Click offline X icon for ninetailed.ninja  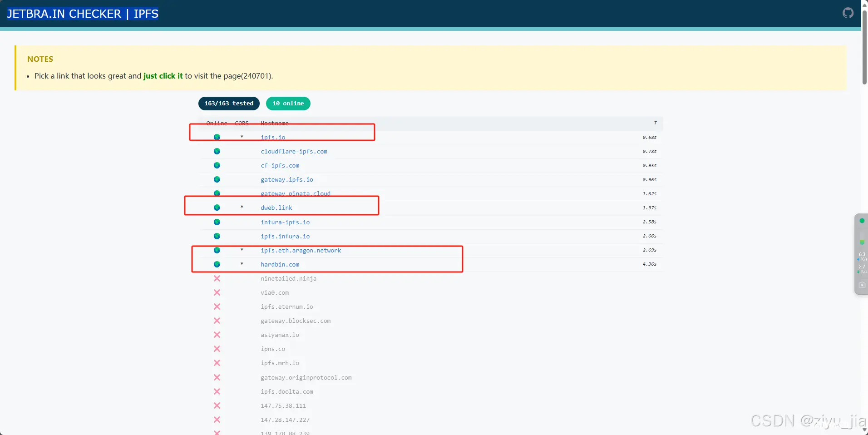pyautogui.click(x=217, y=278)
